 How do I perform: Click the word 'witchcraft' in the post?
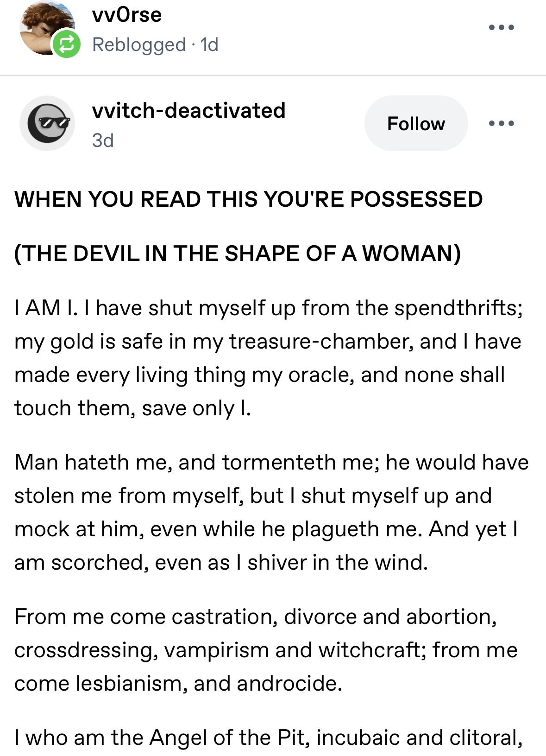372,650
